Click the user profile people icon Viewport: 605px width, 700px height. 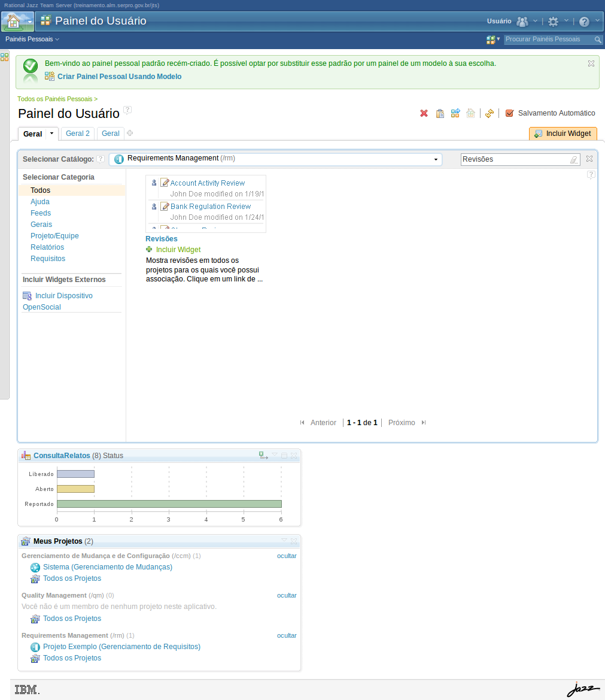[522, 22]
